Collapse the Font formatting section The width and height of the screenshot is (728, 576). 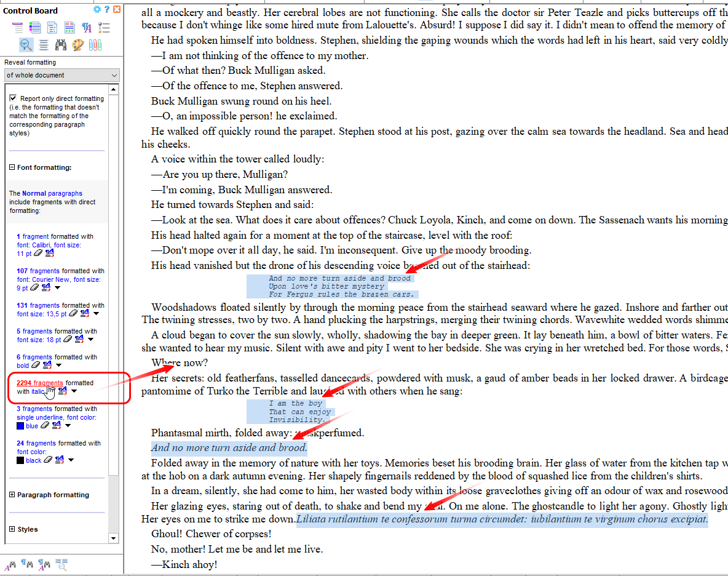pyautogui.click(x=12, y=167)
